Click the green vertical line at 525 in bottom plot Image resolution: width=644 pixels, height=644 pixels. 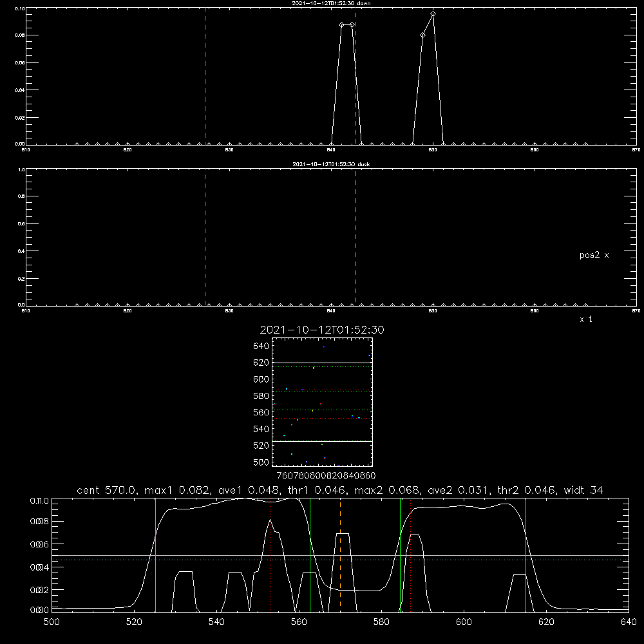[x=155, y=554]
